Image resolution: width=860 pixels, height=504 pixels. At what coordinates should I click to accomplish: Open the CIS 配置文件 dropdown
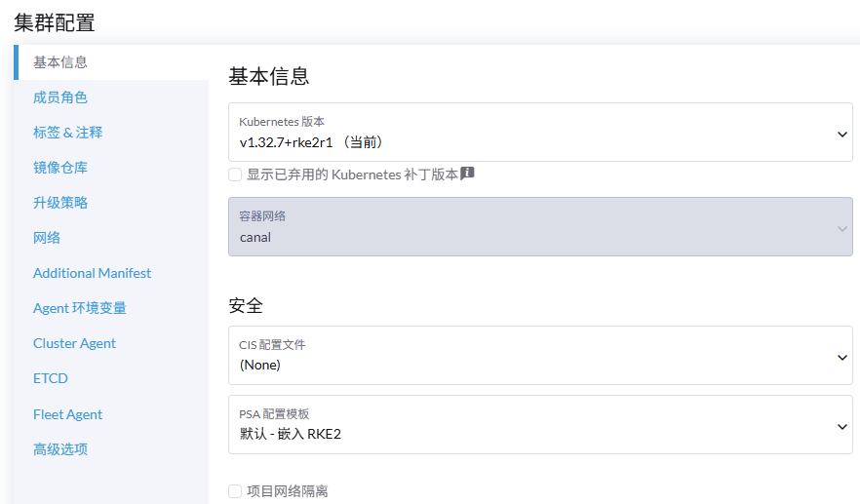540,356
